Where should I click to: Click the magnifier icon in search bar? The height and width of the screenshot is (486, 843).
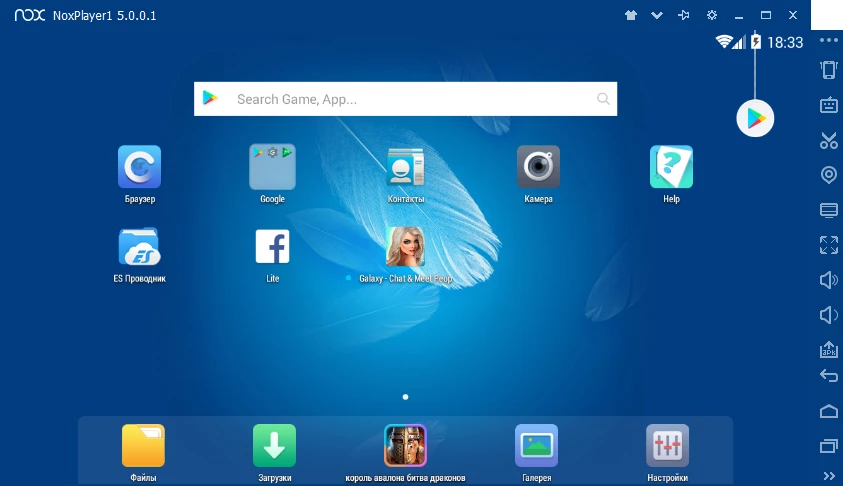(603, 99)
